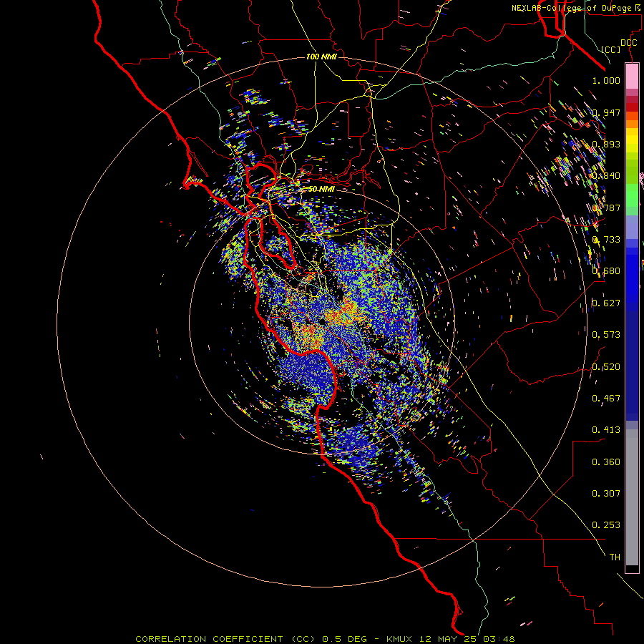
Task: Select the 0.627 legend value
Action: click(x=606, y=303)
